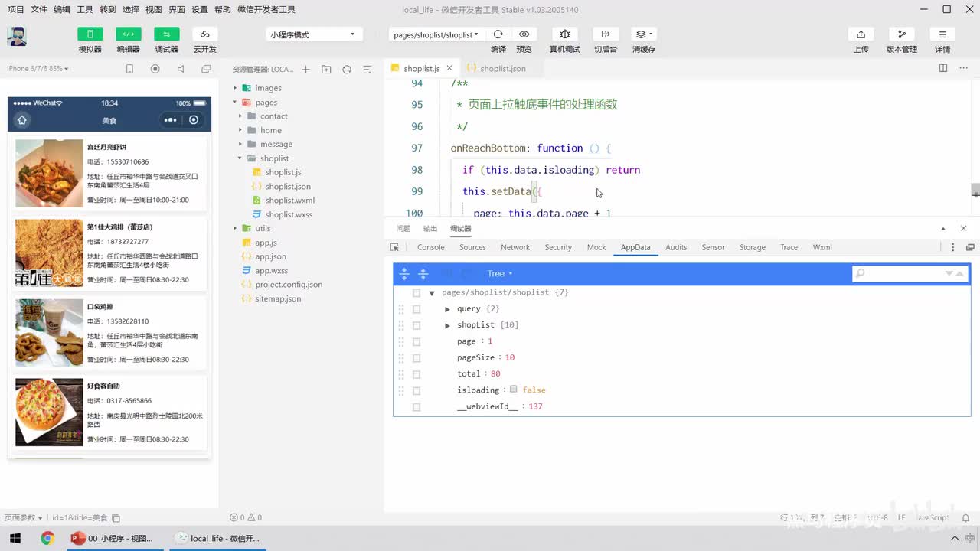Image resolution: width=980 pixels, height=551 pixels.
Task: Toggle the isloading false checkbox
Action: (x=514, y=390)
